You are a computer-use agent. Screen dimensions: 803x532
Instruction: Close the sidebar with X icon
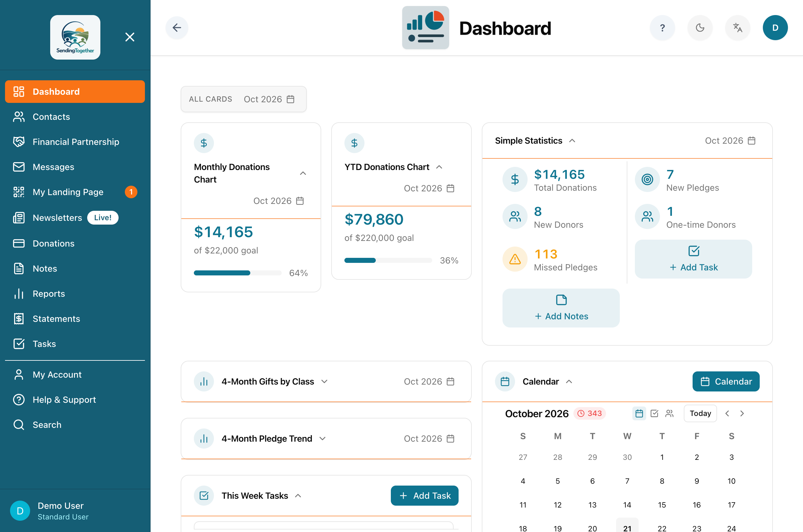click(130, 37)
